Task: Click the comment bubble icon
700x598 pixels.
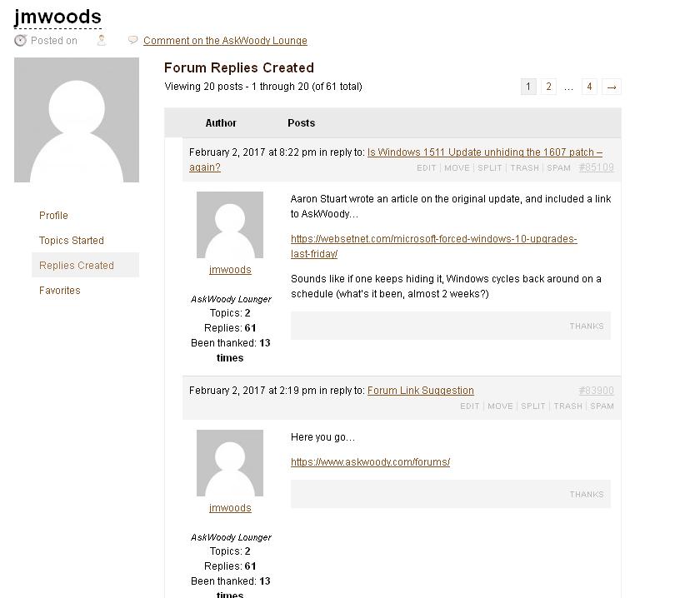Action: pyautogui.click(x=132, y=40)
